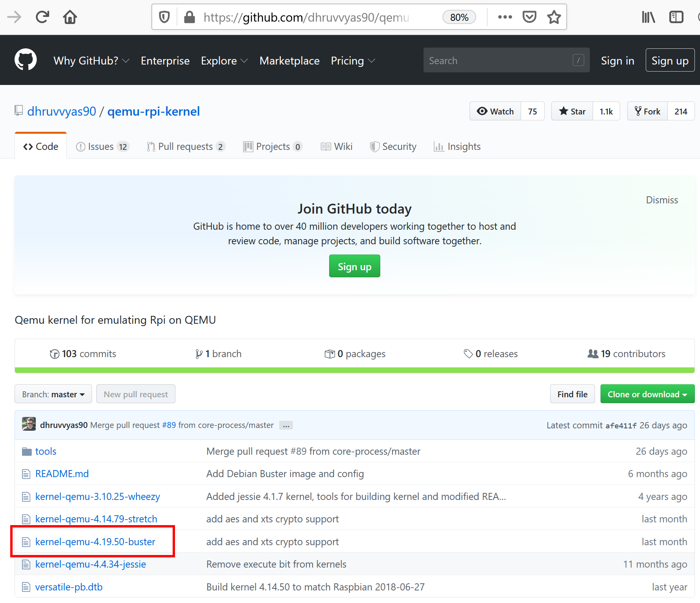Click New pull request button
Image resolution: width=700 pixels, height=603 pixels.
point(136,394)
